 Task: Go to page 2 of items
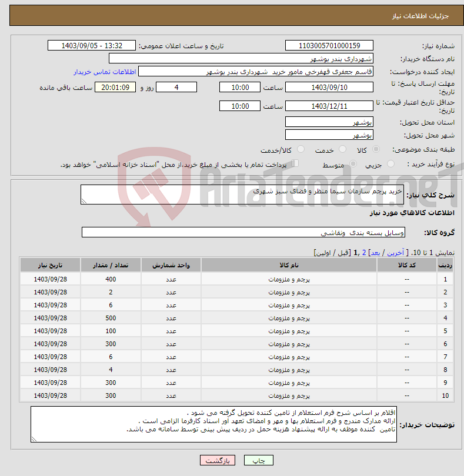point(364,253)
